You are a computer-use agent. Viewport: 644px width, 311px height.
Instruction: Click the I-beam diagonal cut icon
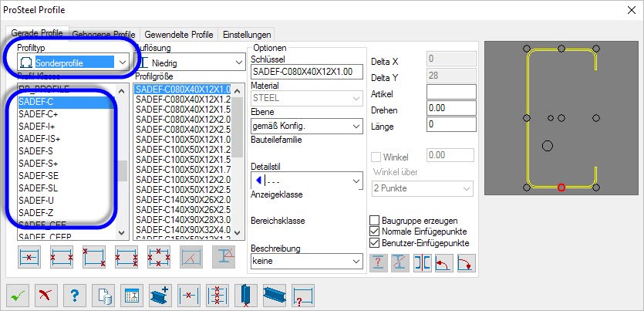400,263
